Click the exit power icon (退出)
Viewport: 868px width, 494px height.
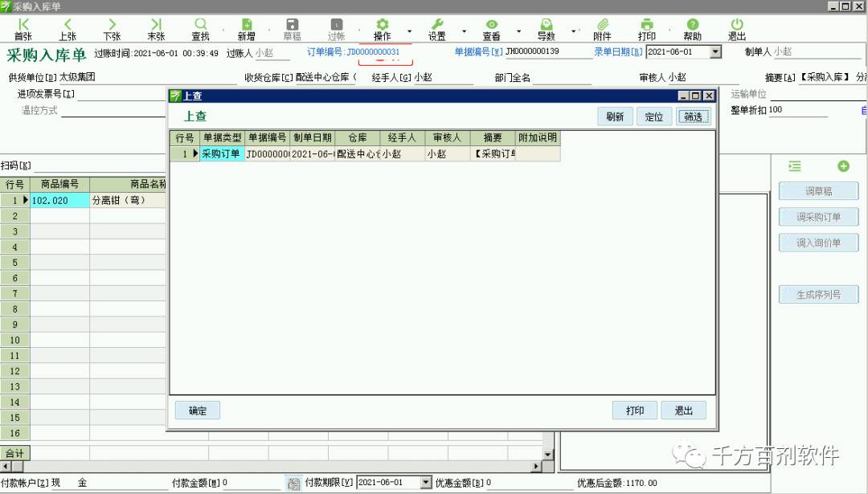pyautogui.click(x=737, y=30)
